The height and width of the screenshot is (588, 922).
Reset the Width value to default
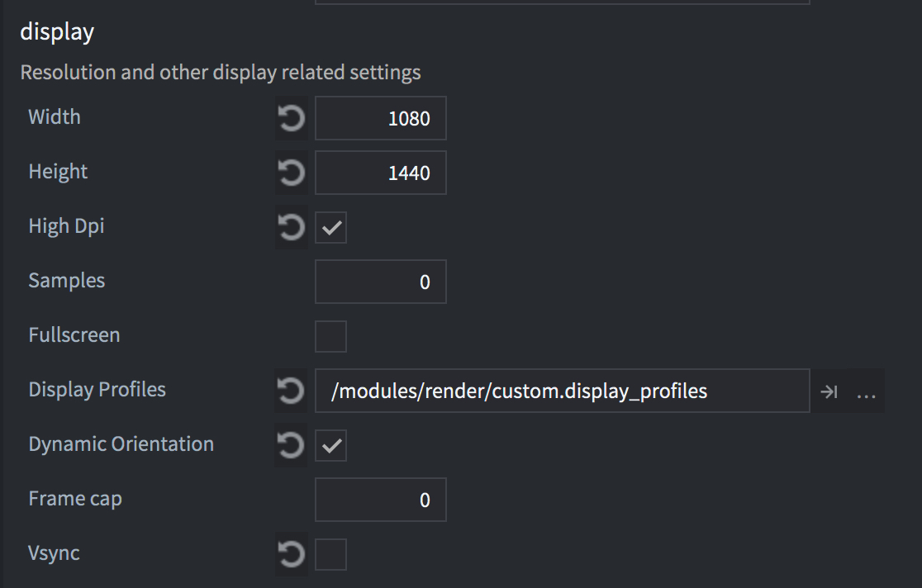point(291,119)
